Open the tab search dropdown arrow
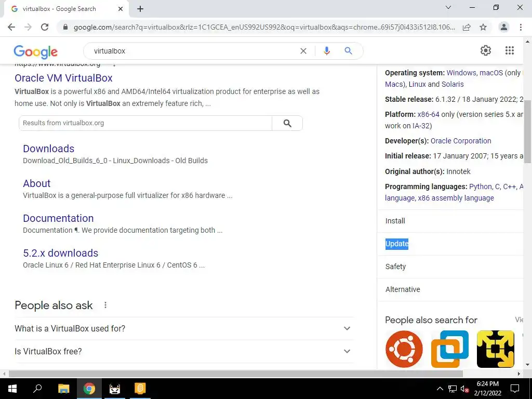 coord(448,7)
